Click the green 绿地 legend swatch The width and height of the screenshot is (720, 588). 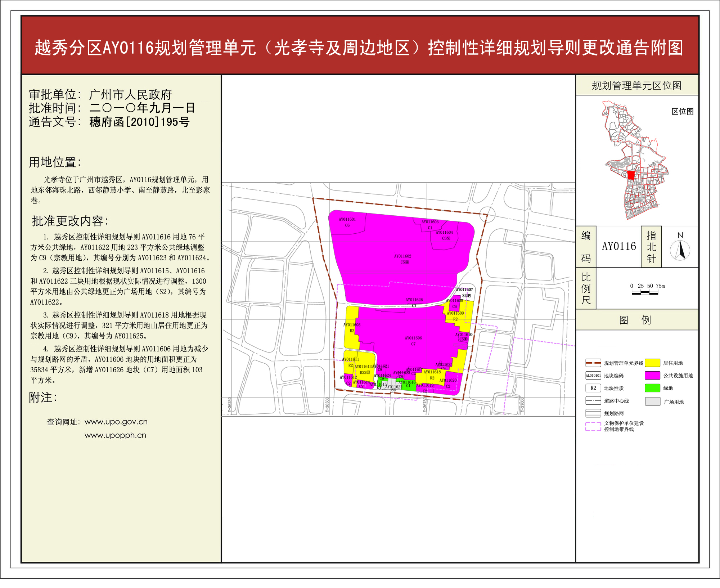tap(652, 388)
